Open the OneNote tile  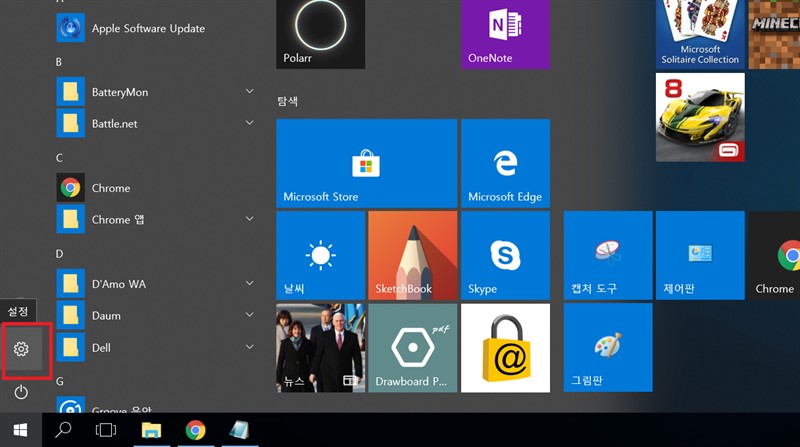point(505,34)
